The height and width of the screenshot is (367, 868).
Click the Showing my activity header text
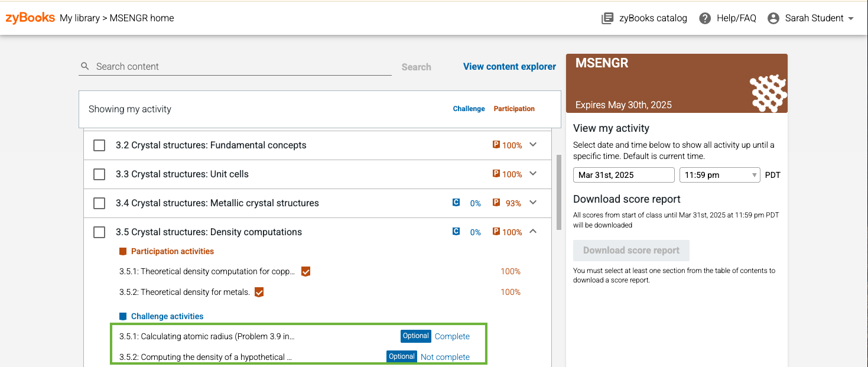pyautogui.click(x=130, y=109)
